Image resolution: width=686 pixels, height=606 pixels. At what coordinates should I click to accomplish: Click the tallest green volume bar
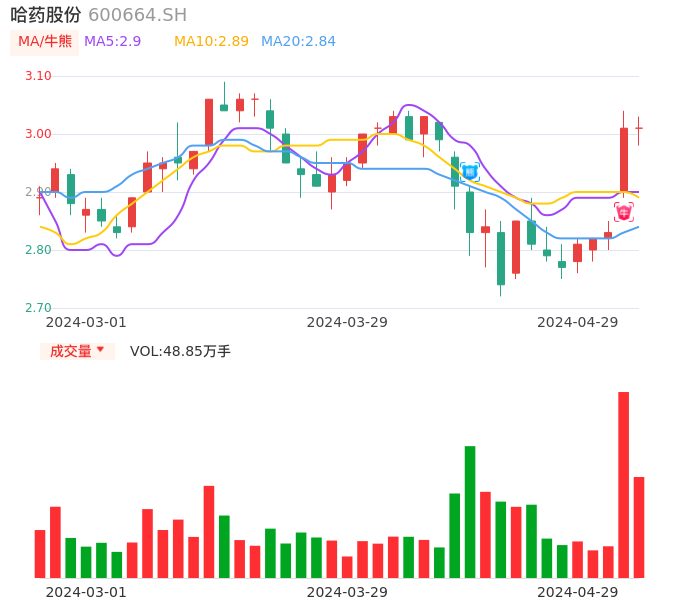click(x=470, y=512)
